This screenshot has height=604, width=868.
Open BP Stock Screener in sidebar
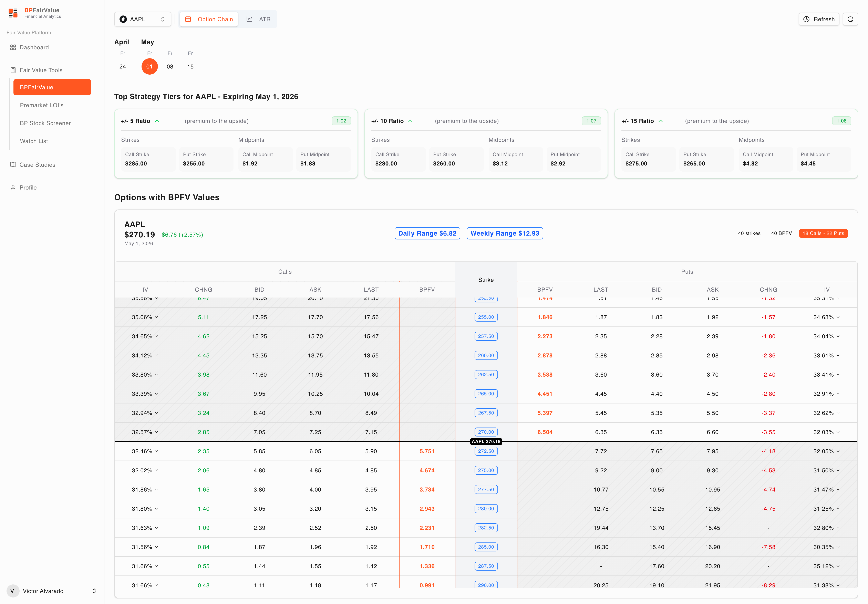(52, 123)
